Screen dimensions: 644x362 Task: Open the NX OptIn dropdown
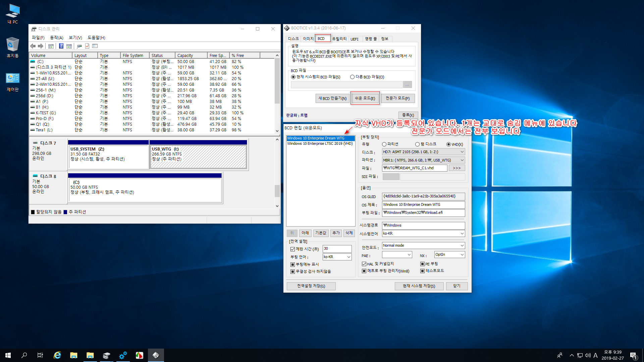[x=449, y=255]
